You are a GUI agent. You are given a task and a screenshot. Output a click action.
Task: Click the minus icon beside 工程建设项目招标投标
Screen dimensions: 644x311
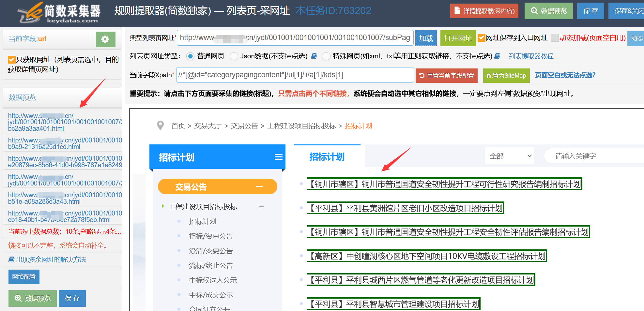261,206
